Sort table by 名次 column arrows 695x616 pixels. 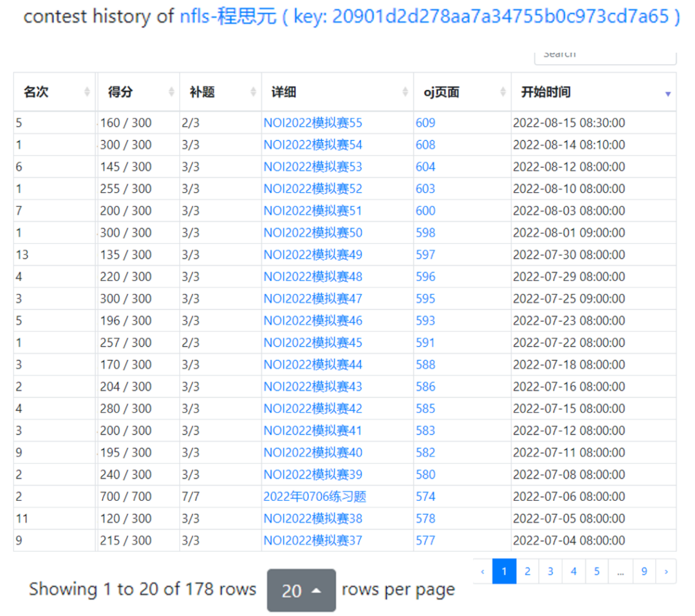[87, 93]
